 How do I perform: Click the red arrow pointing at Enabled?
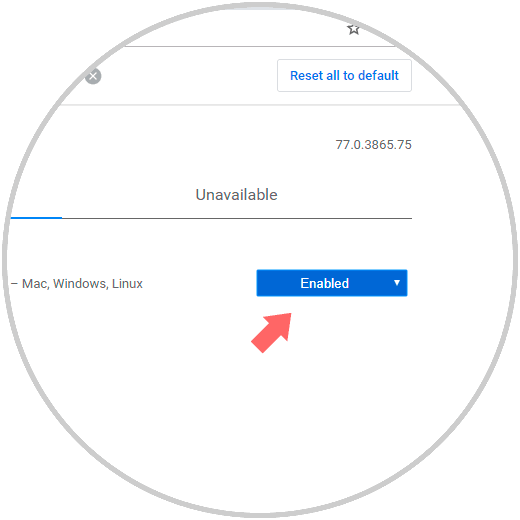coord(272,332)
